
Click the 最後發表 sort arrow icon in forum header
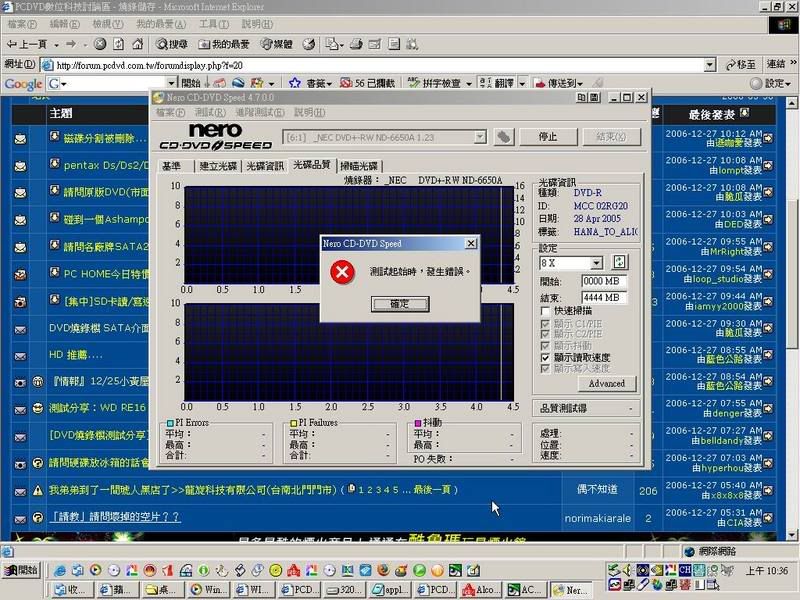point(744,113)
